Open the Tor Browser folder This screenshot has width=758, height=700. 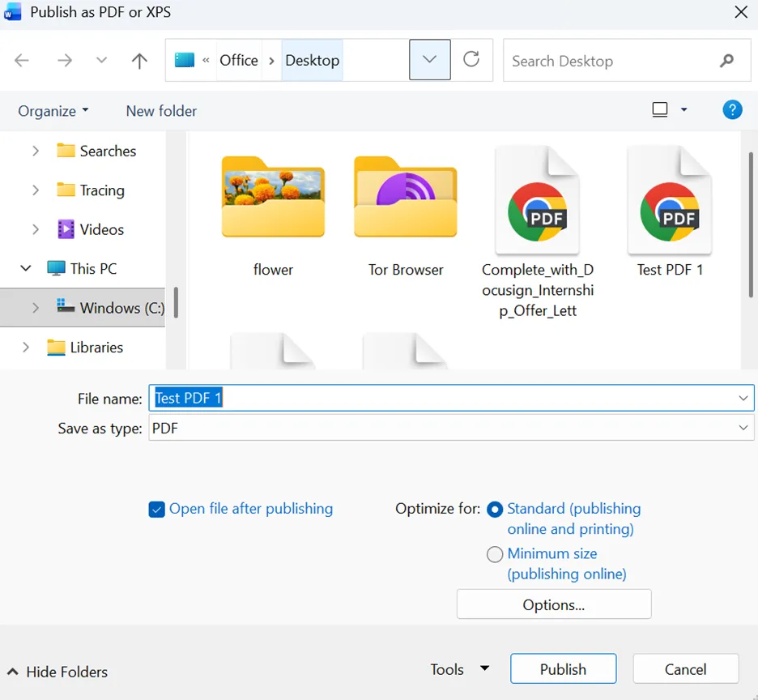pos(405,198)
